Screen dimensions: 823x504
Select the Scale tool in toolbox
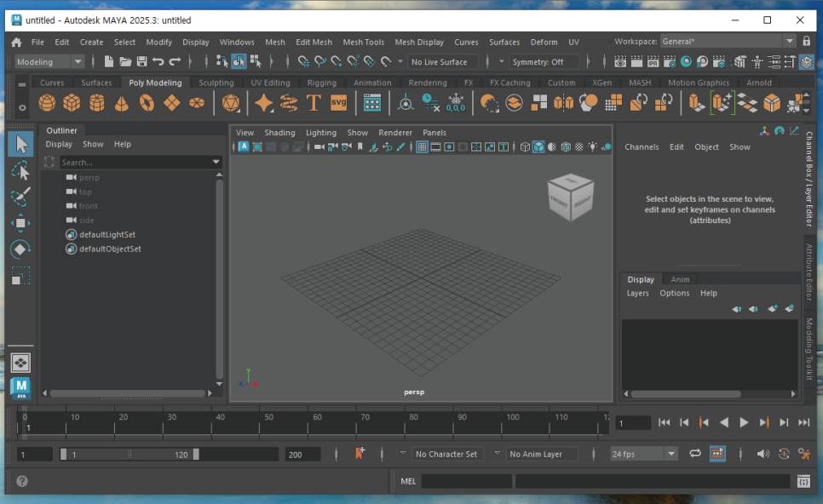(20, 276)
